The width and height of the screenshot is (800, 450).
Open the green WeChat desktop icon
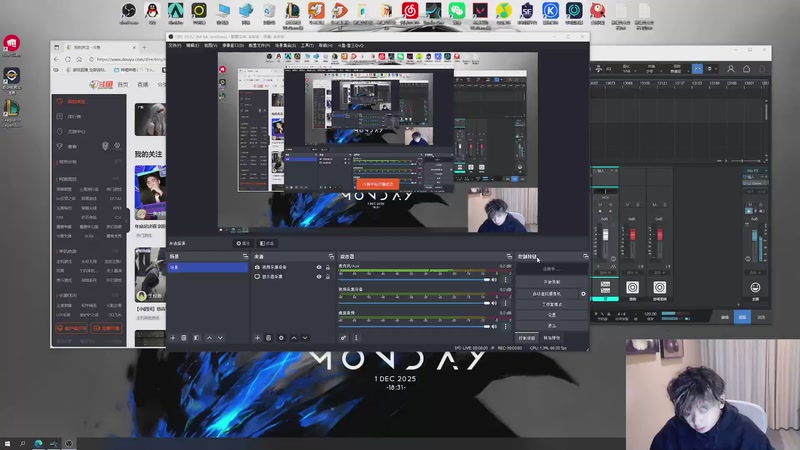pyautogui.click(x=457, y=11)
